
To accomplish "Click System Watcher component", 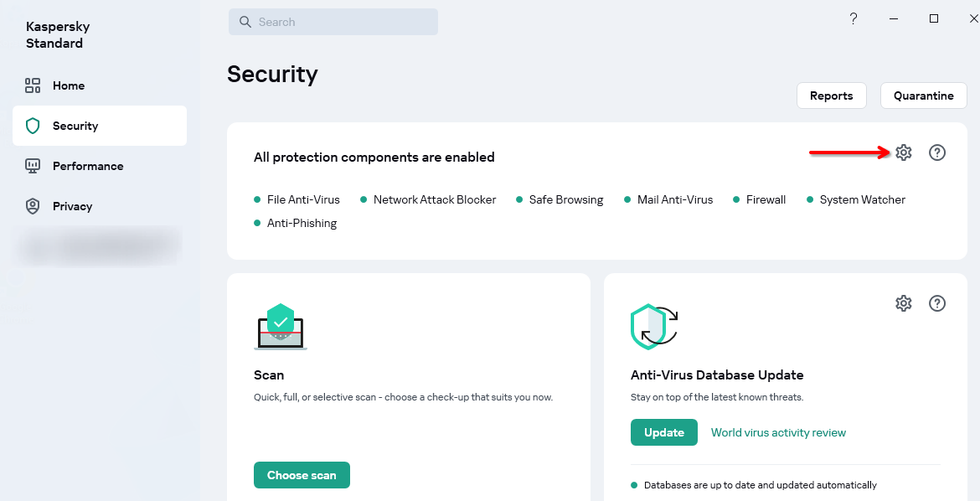I will pos(856,199).
